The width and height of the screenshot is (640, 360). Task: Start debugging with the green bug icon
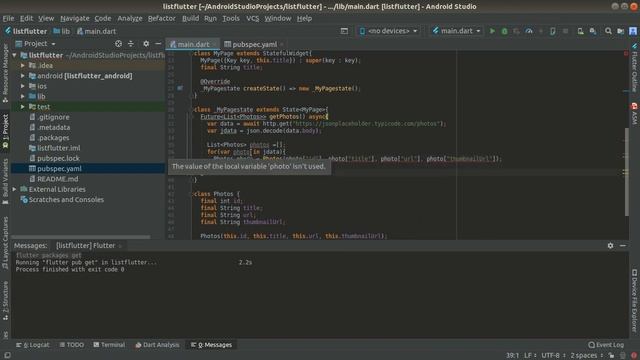tap(504, 31)
